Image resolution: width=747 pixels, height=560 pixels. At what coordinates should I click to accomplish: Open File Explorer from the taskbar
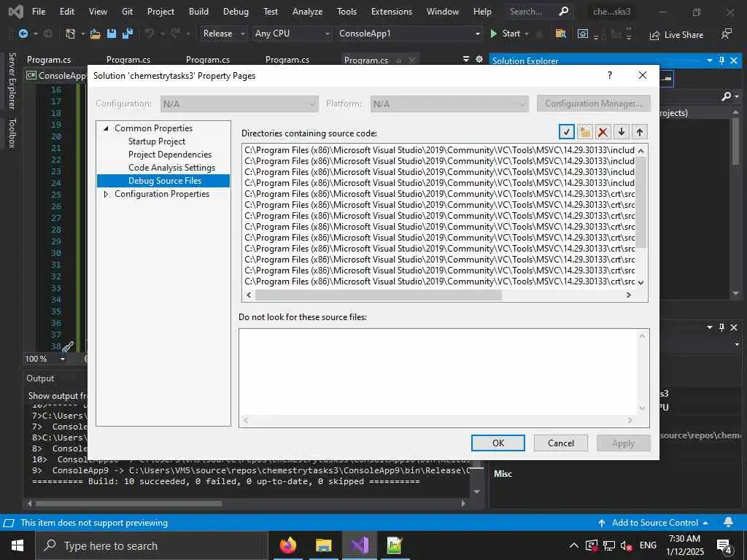(323, 545)
